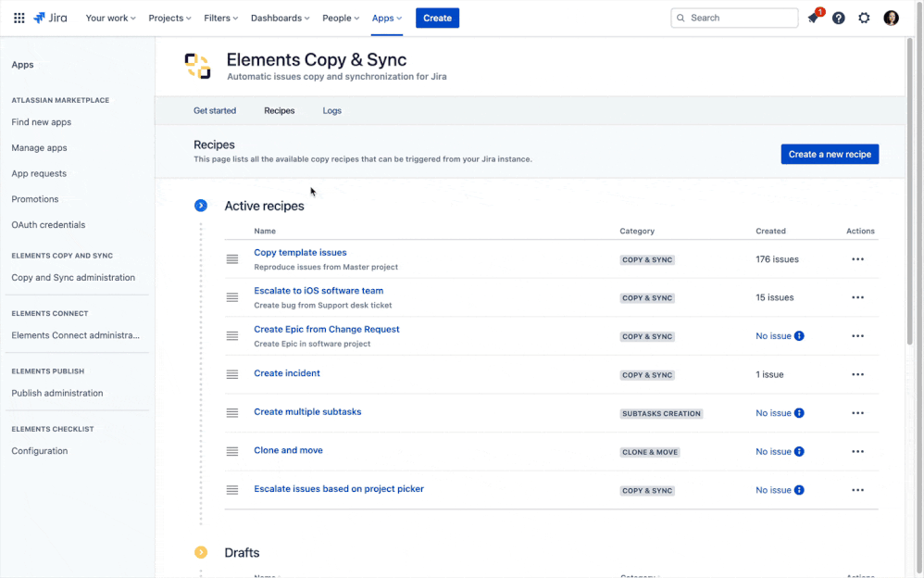Open the notifications bell icon
The width and height of the screenshot is (924, 578).
(813, 17)
